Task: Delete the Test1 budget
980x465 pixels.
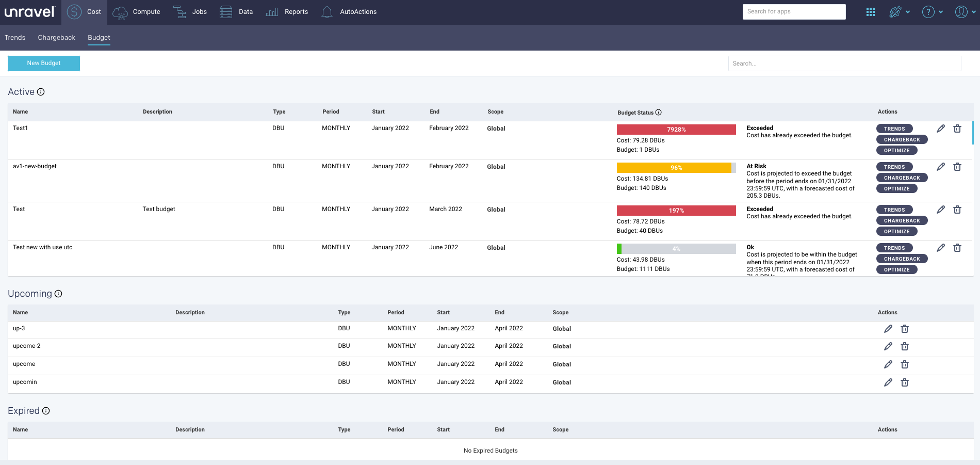Action: 957,129
